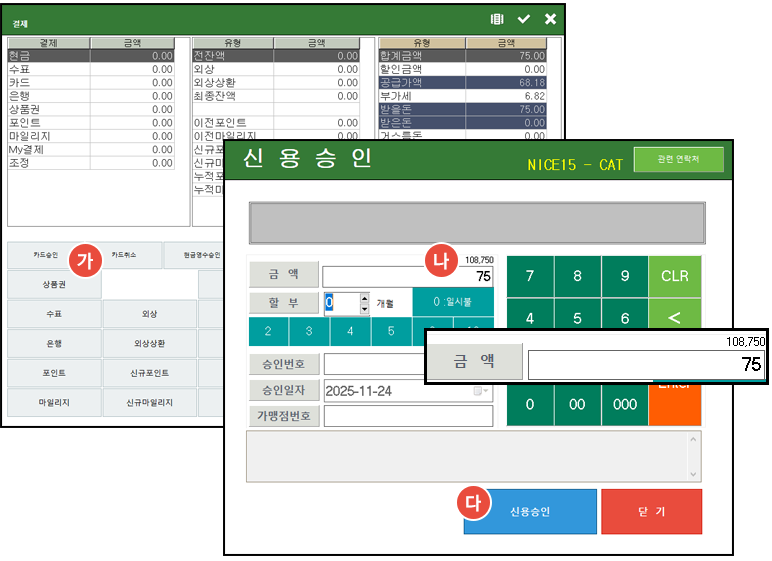This screenshot has height=561, width=772.
Task: Select the 이전포인트 row
Action: (x=276, y=122)
